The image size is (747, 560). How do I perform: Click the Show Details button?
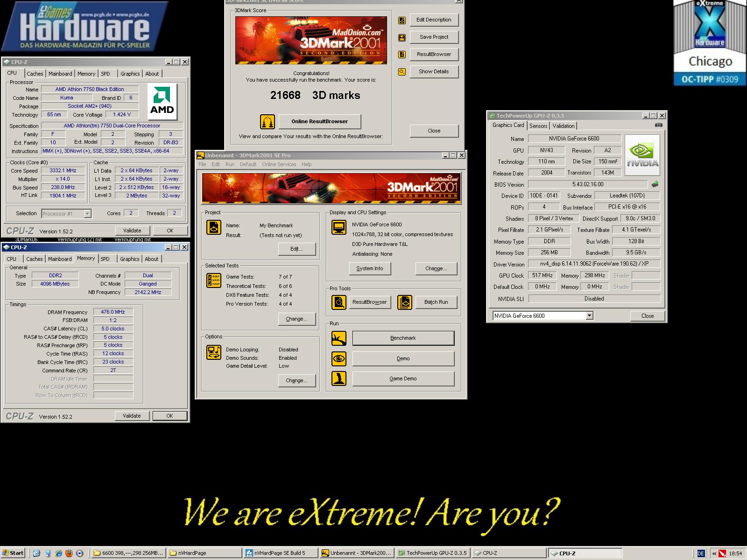pyautogui.click(x=434, y=72)
